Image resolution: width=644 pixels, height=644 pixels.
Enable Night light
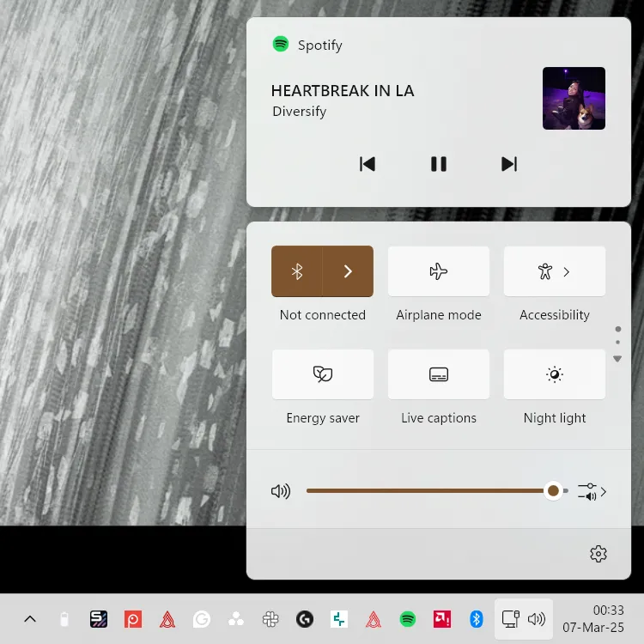coord(554,374)
